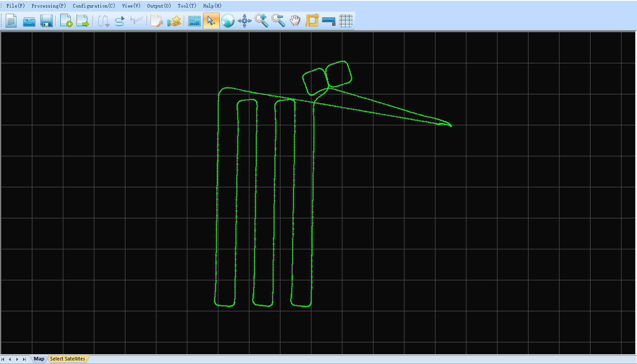This screenshot has height=364, width=637.
Task: Open the File(F) menu
Action: 16,6
